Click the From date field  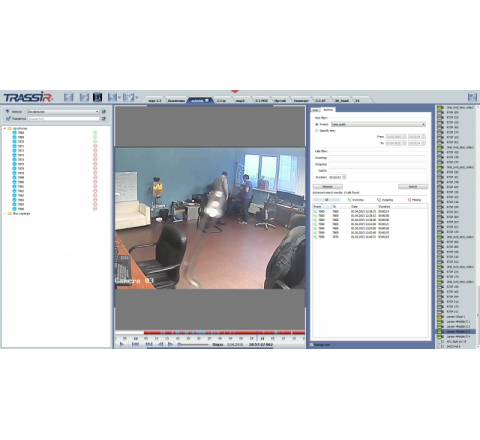(396, 137)
